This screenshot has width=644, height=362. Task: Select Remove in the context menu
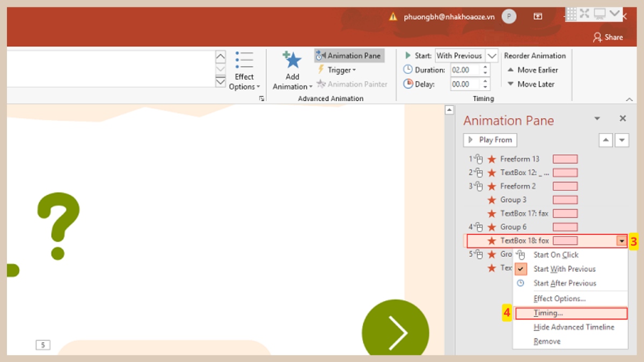point(547,342)
